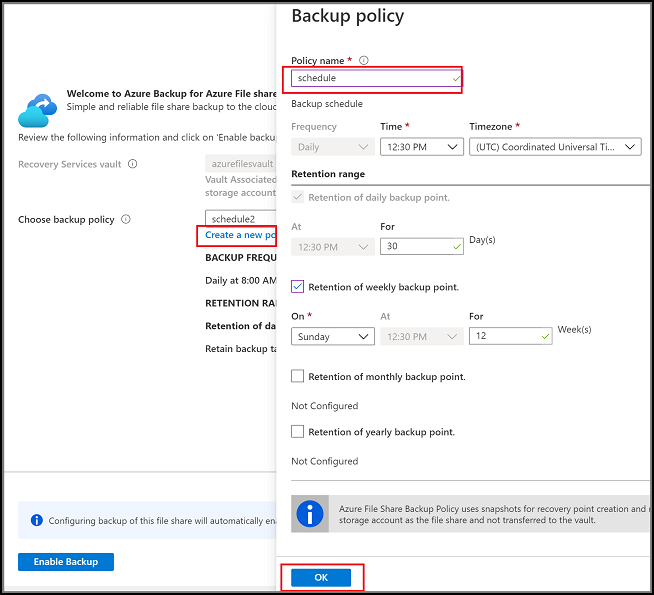Open the Timezone dropdown
The height and width of the screenshot is (595, 654).
point(555,147)
